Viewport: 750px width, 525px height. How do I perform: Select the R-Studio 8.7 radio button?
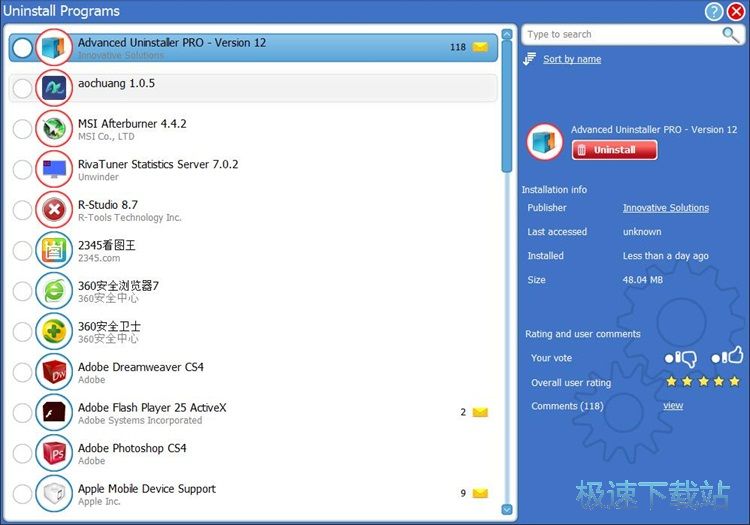coord(22,210)
